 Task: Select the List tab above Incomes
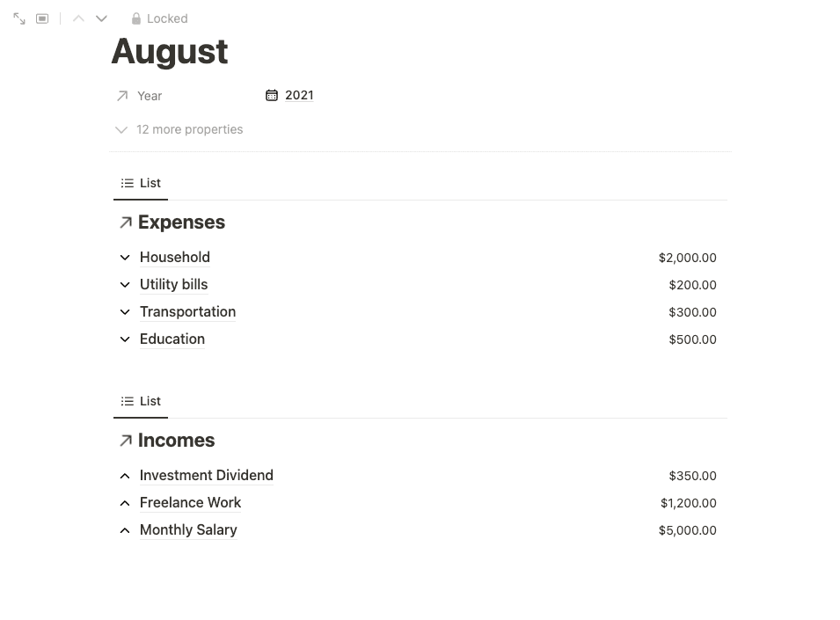[x=141, y=401]
